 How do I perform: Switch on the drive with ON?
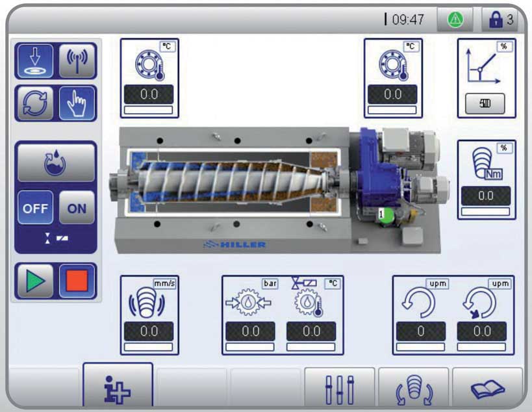click(x=76, y=209)
